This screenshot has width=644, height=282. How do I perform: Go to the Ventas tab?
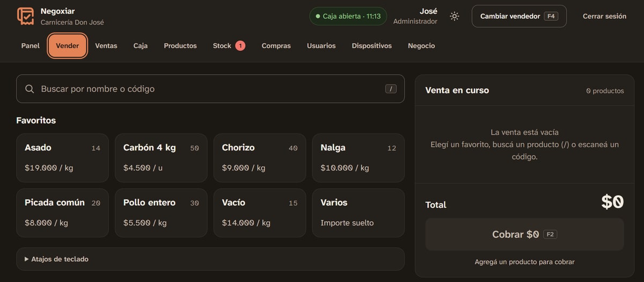click(x=106, y=46)
